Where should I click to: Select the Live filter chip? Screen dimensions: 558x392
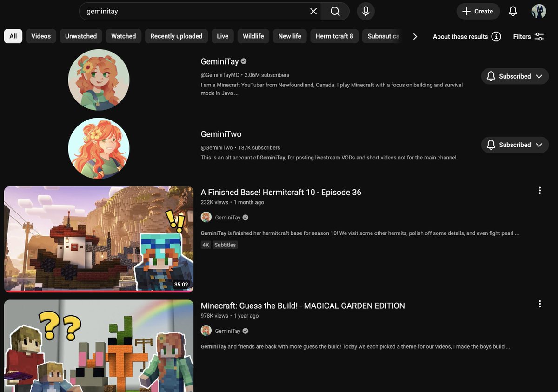(223, 36)
